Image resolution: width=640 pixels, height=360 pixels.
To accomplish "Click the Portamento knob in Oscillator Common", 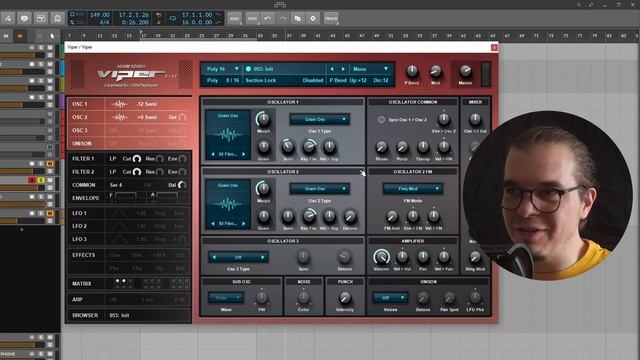I will point(402,147).
